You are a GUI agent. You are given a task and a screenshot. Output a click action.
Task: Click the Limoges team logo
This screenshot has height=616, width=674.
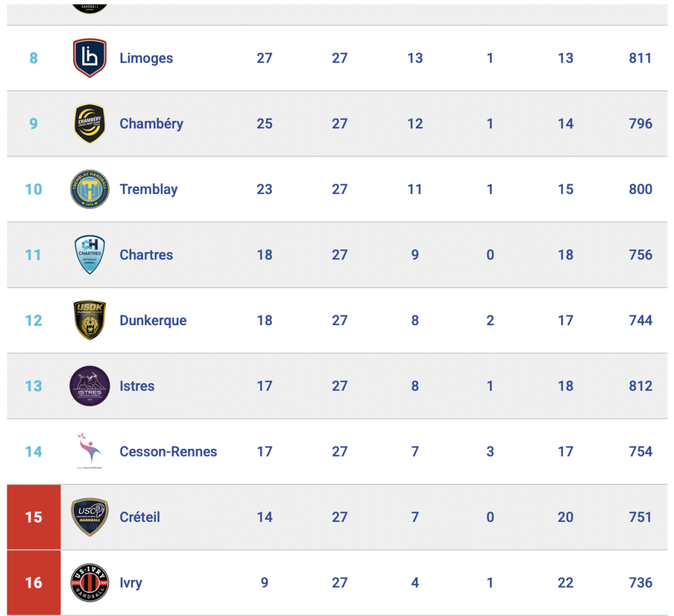click(90, 58)
